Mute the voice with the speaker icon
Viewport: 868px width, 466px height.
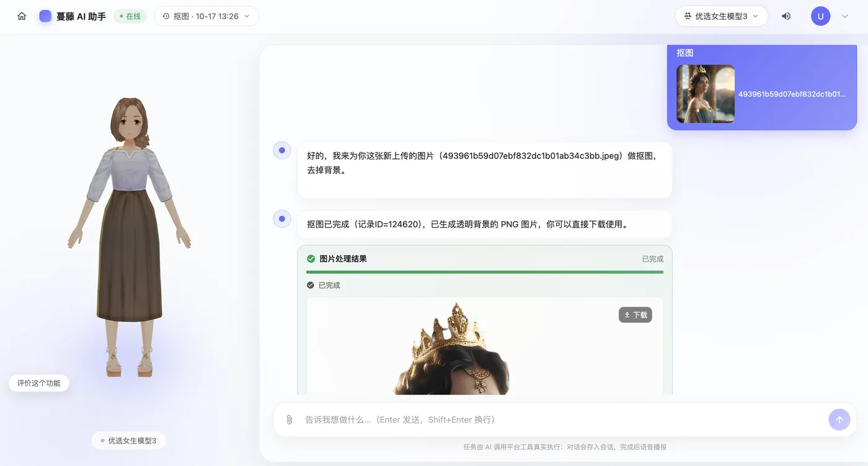(786, 16)
